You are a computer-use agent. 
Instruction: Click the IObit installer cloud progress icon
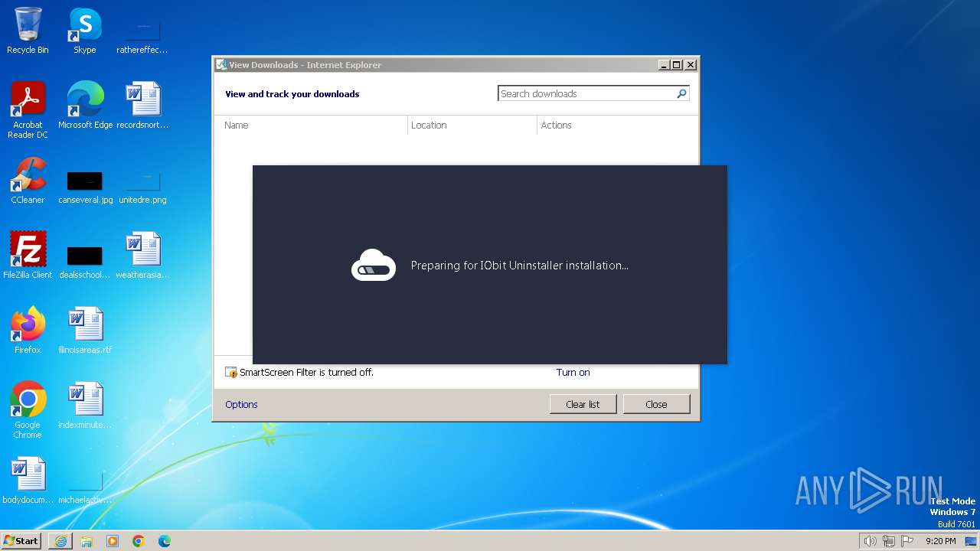(374, 266)
